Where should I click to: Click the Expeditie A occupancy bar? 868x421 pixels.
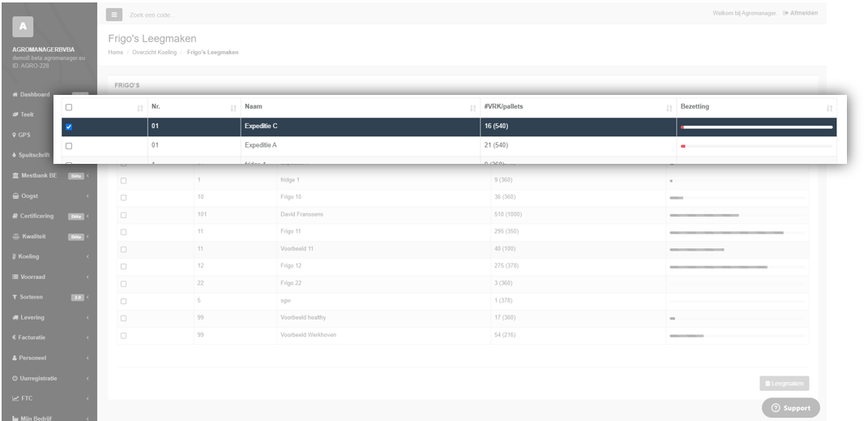[x=757, y=146]
